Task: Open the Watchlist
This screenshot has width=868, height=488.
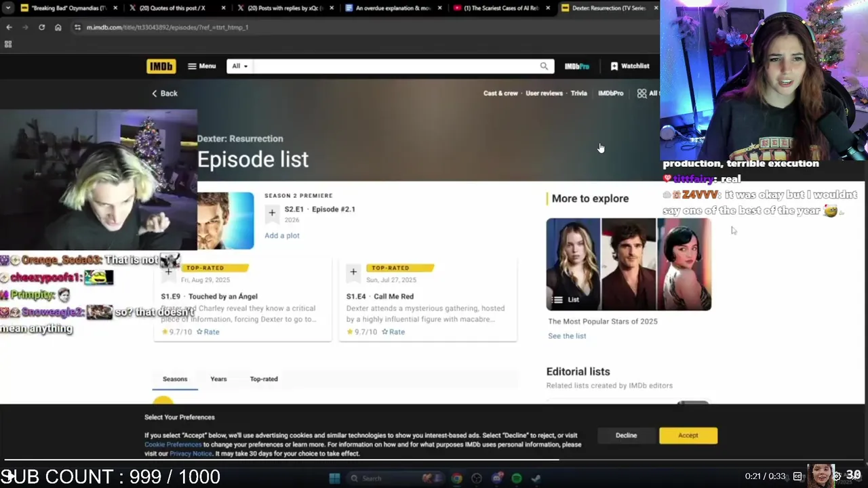Action: click(x=629, y=66)
